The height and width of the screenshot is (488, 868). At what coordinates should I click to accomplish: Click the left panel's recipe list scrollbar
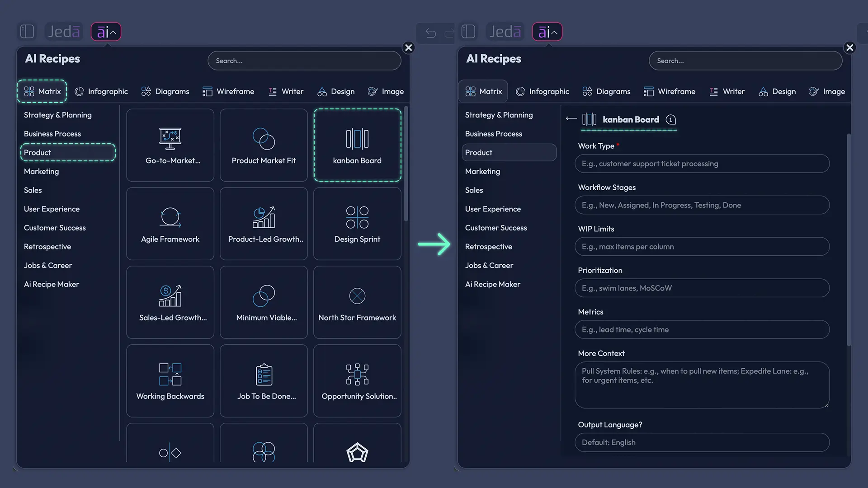(x=406, y=164)
